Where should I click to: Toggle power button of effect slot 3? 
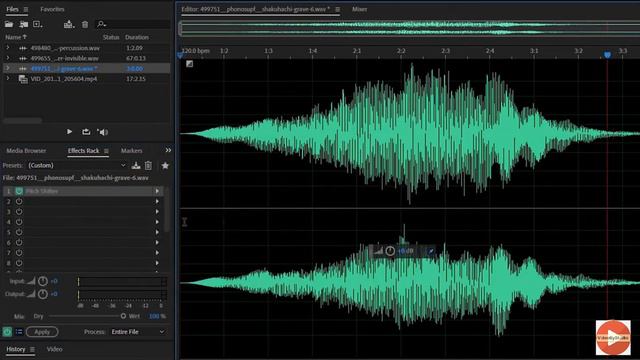[19, 211]
